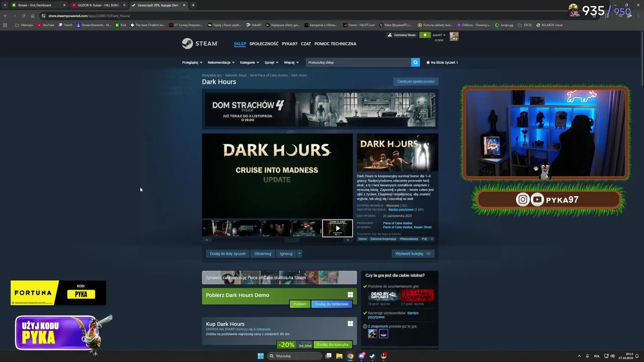Open Wszystkie gry breadcrumb link
This screenshot has width=644, height=362.
click(212, 75)
